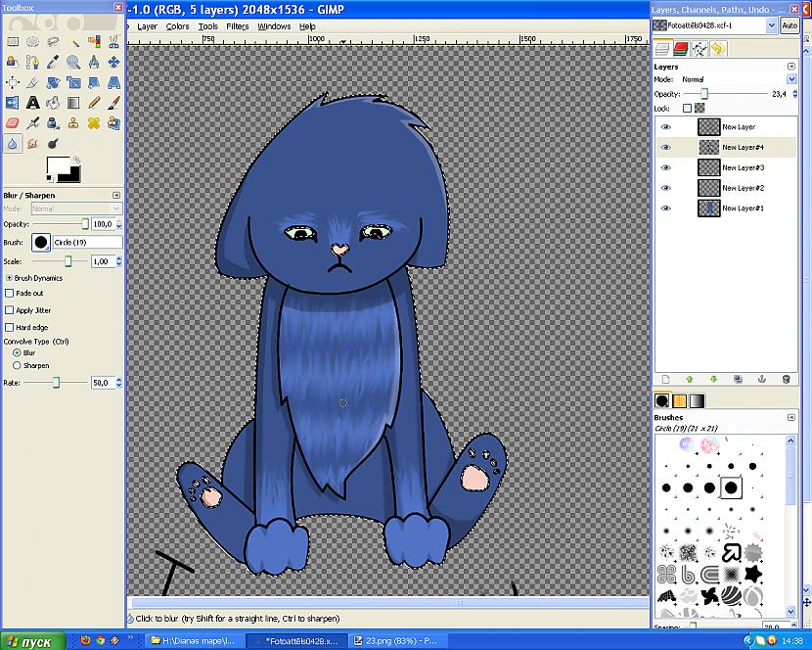Select the Measure compass tool
The image size is (812, 650).
point(94,63)
